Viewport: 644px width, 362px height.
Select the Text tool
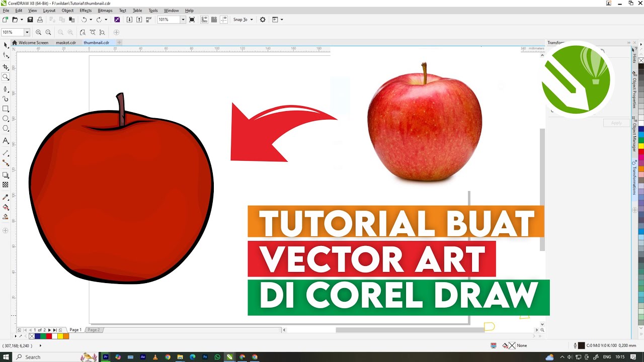click(x=6, y=140)
